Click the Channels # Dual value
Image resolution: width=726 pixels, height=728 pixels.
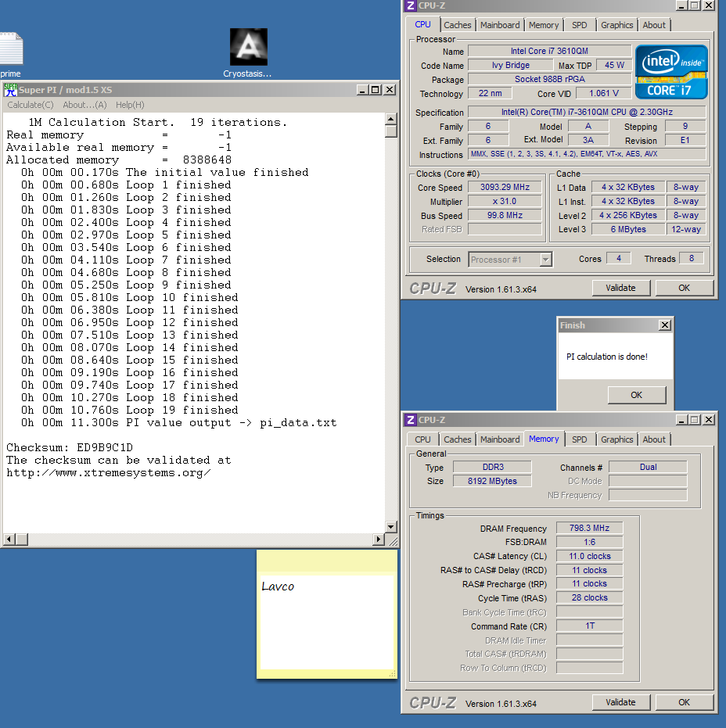[648, 467]
